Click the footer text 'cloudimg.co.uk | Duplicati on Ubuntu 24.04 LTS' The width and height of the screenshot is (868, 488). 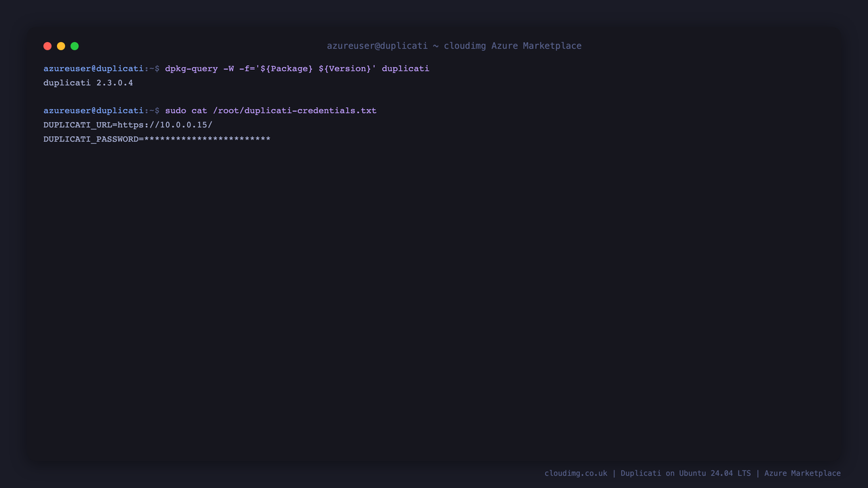pyautogui.click(x=648, y=473)
